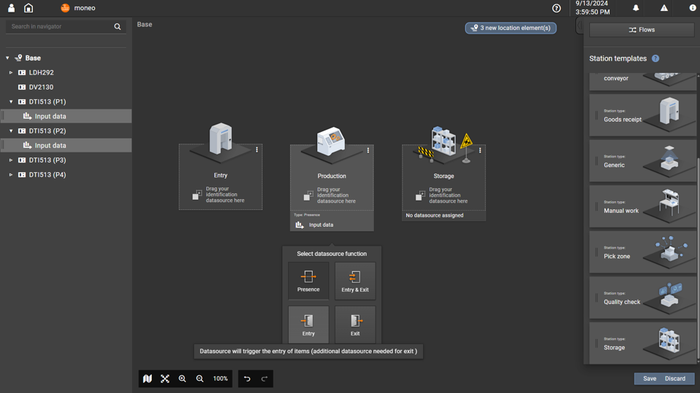Viewport: 700px width, 393px height.
Task: Choose the Quality check station template
Action: (x=642, y=297)
